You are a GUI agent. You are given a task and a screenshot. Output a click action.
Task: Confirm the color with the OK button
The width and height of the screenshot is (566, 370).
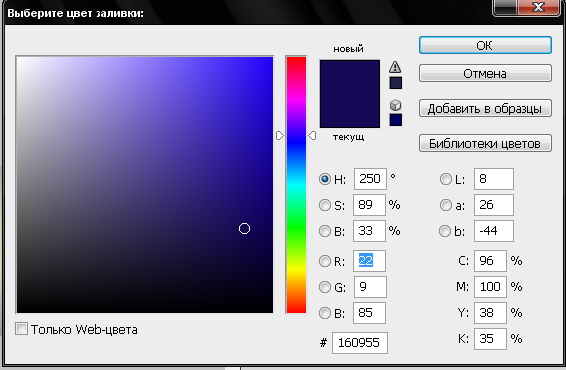(485, 45)
